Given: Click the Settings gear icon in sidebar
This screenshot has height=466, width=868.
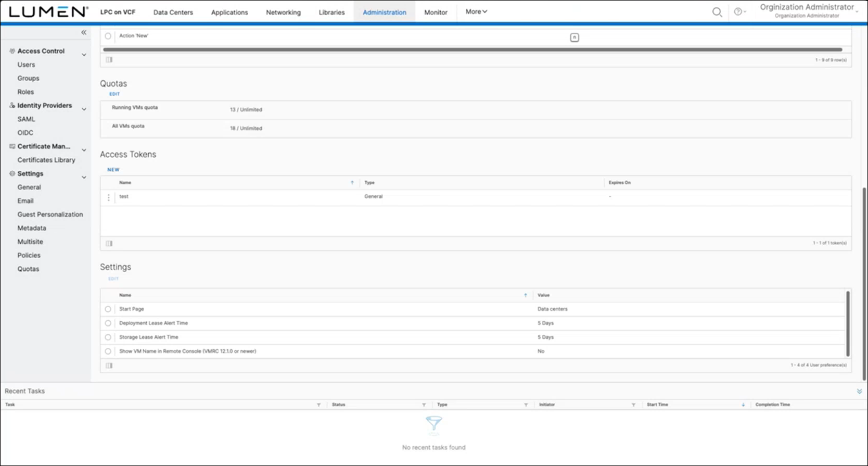Looking at the screenshot, I should (x=12, y=173).
